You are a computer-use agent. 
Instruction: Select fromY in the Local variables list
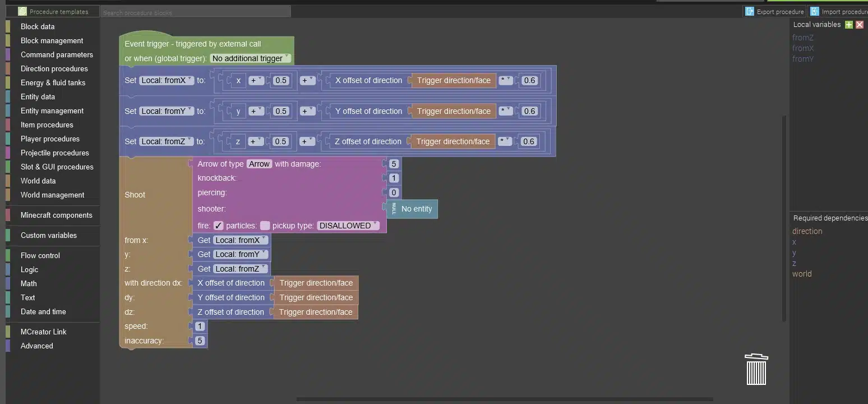pos(803,59)
